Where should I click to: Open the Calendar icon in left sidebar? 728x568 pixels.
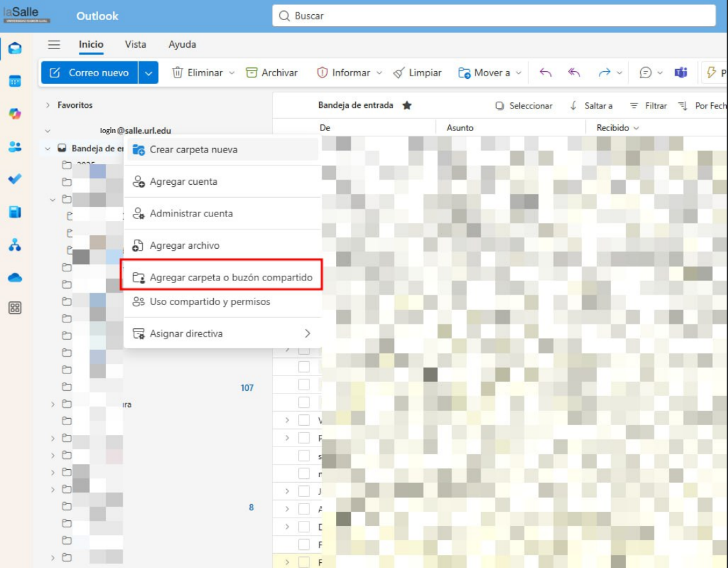click(x=15, y=81)
